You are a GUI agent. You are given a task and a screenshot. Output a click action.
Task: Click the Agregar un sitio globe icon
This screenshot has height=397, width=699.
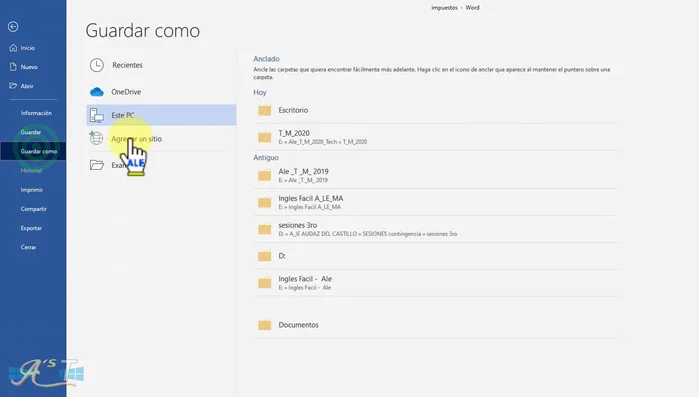pyautogui.click(x=96, y=138)
